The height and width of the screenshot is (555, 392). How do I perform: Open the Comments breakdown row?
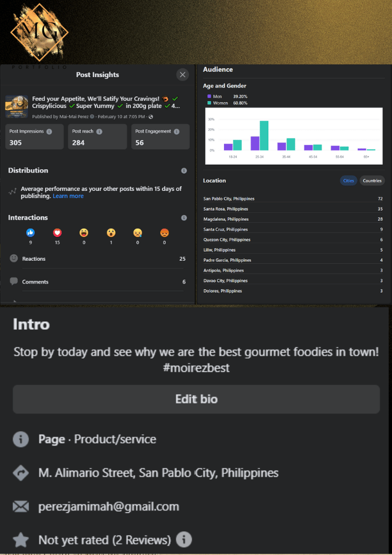click(97, 282)
